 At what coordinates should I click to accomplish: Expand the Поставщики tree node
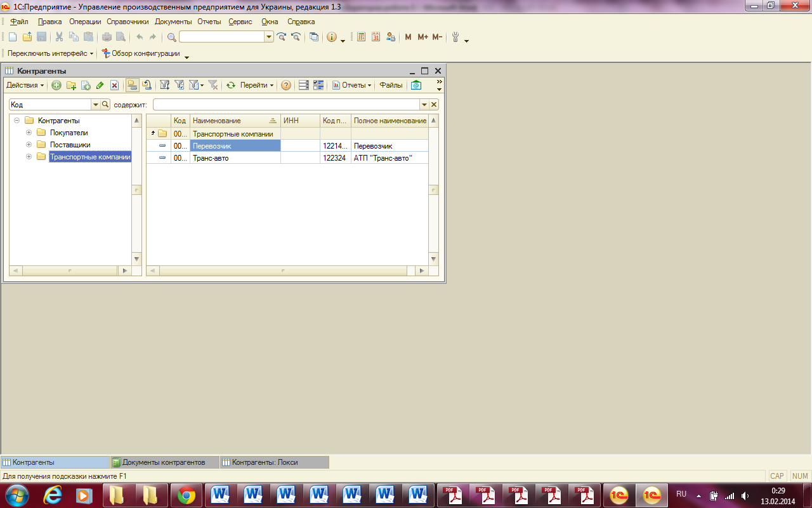coord(29,145)
